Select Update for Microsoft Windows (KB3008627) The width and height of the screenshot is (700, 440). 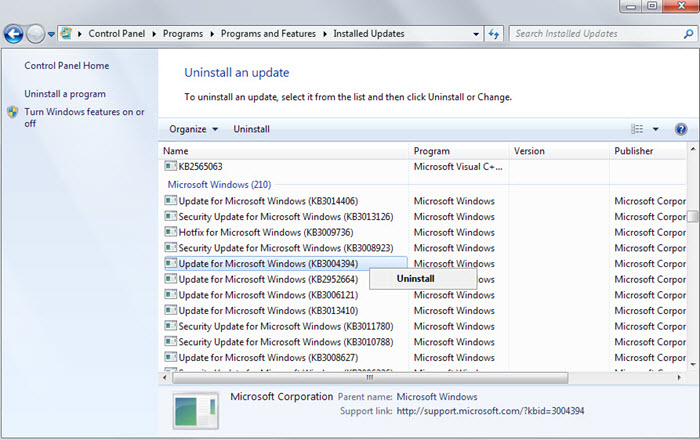[x=268, y=357]
